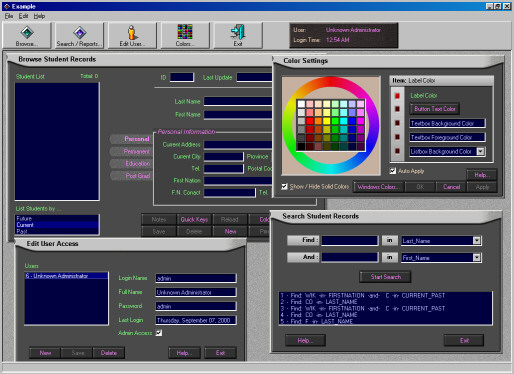Open Search / Reports from toolbar
Viewport: 514px width, 374px height.
80,36
